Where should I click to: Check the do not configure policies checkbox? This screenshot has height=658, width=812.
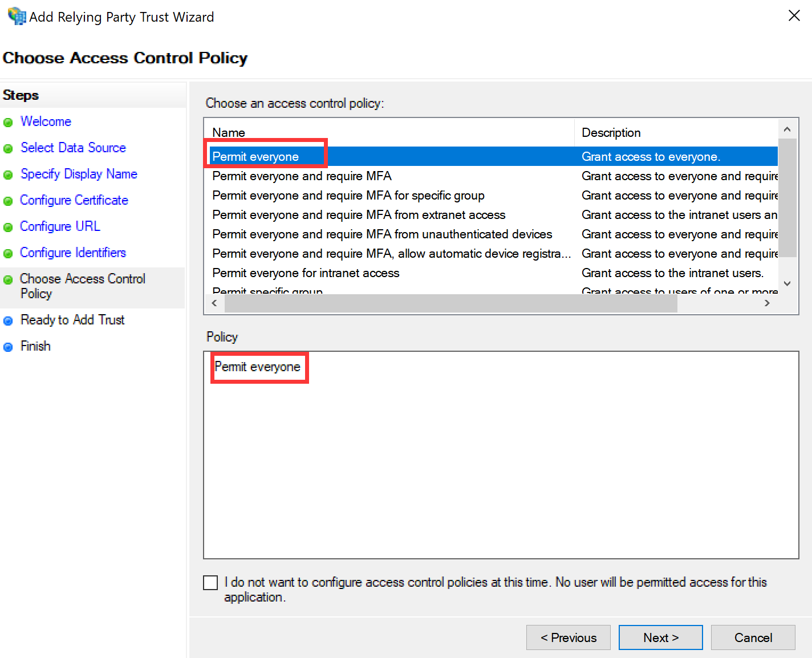point(210,582)
